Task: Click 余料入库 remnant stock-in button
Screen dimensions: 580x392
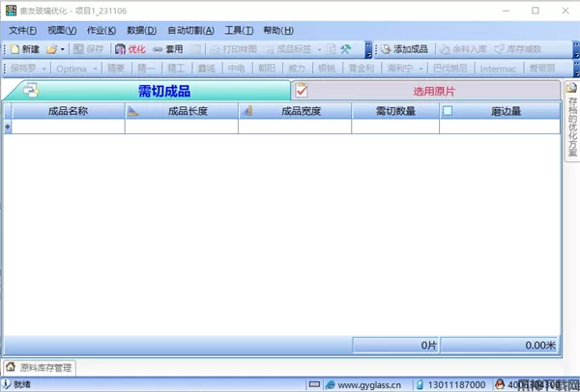Action: coord(463,49)
